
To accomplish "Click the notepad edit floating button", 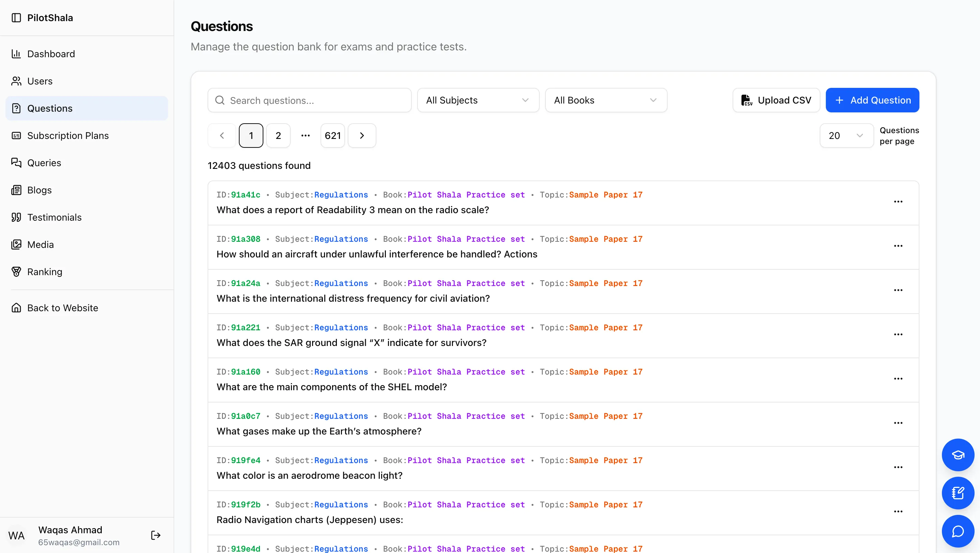I will [x=958, y=493].
